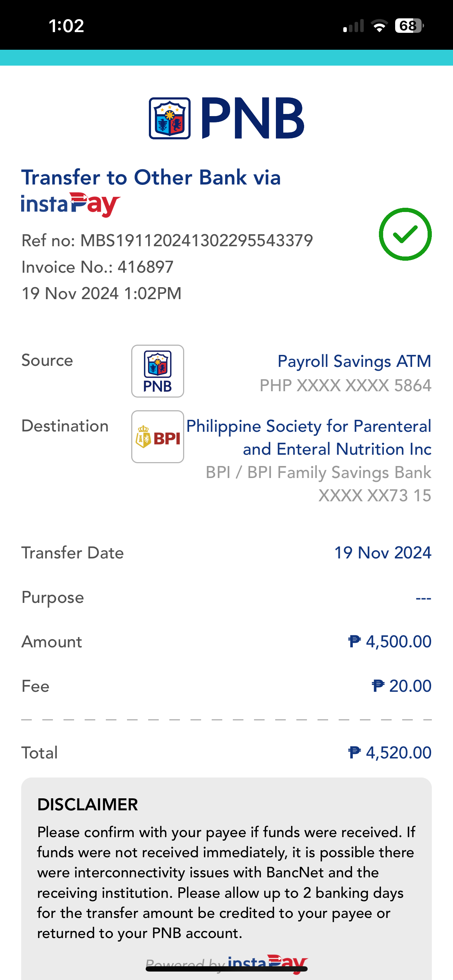Screen dimensions: 453x980
Task: Tap the Wi-Fi status icon
Action: click(x=379, y=26)
